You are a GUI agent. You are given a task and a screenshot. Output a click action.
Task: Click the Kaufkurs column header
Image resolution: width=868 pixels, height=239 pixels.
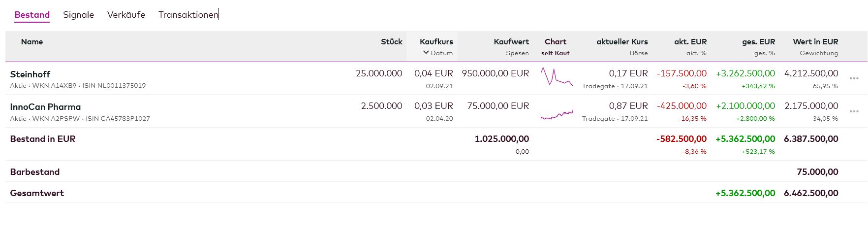click(x=436, y=42)
